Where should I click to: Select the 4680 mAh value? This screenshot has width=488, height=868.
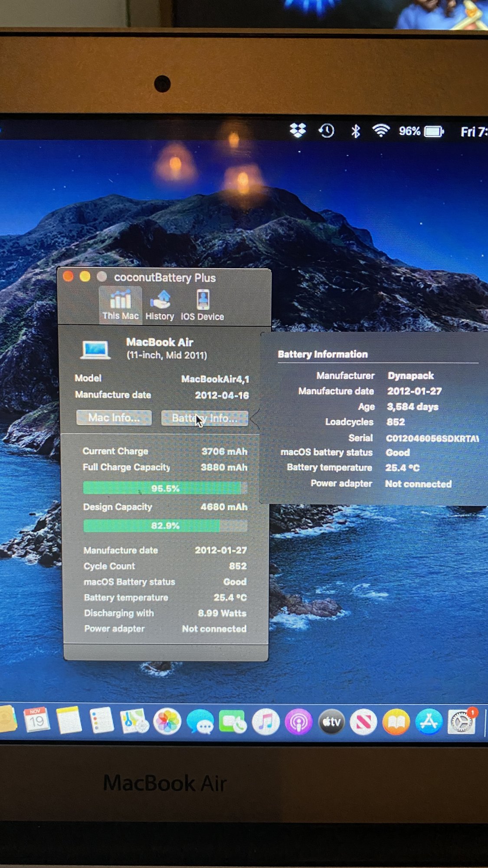point(224,507)
